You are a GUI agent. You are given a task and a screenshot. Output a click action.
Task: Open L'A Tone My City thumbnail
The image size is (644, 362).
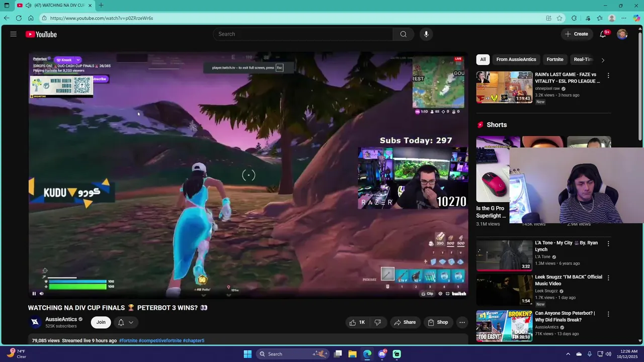[x=504, y=255]
